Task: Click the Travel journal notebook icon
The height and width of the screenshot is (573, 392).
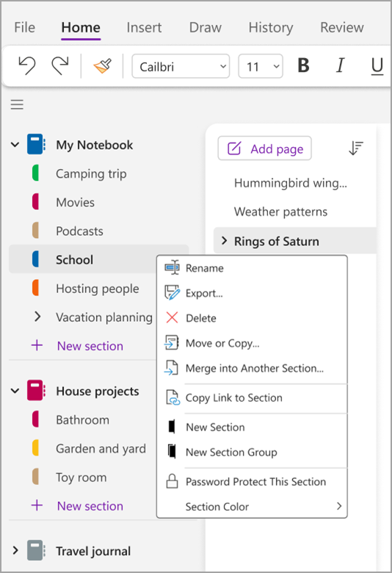Action: coord(36,550)
